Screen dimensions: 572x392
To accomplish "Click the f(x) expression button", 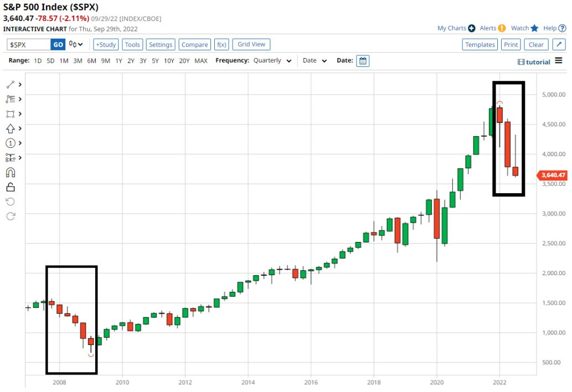I will pyautogui.click(x=221, y=44).
